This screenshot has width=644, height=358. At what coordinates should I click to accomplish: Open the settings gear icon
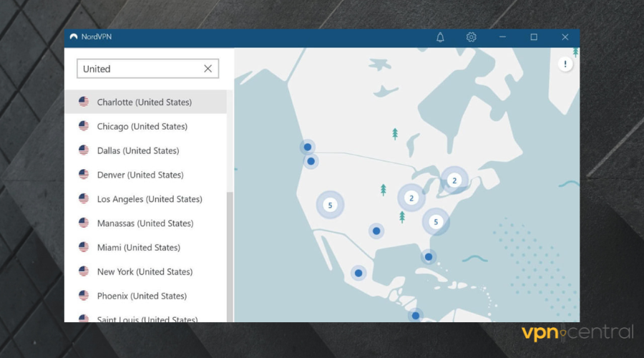tap(471, 37)
